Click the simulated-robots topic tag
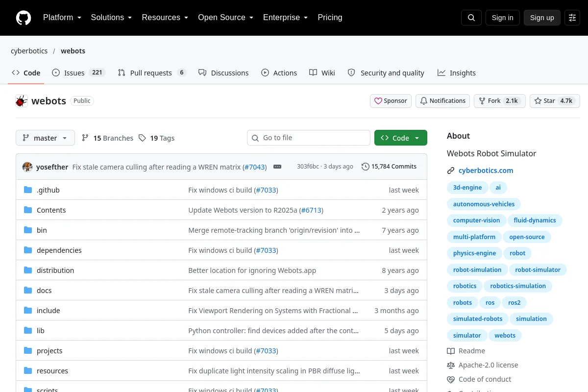 click(478, 319)
